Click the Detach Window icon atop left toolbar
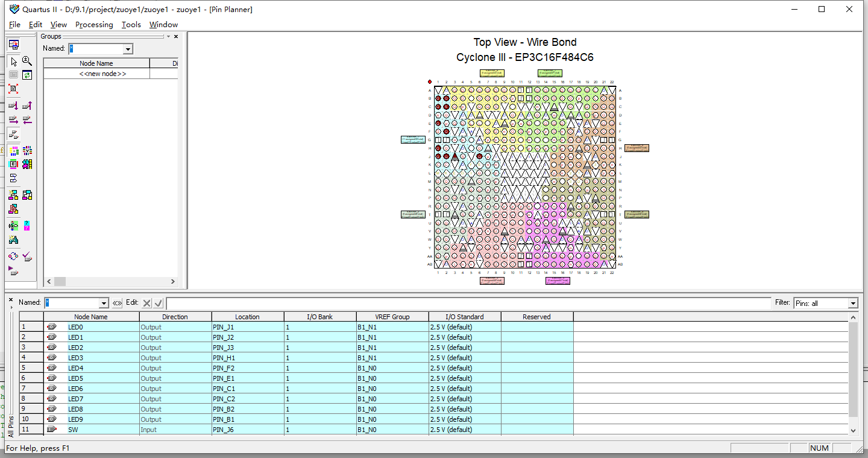This screenshot has height=458, width=868. click(x=13, y=44)
